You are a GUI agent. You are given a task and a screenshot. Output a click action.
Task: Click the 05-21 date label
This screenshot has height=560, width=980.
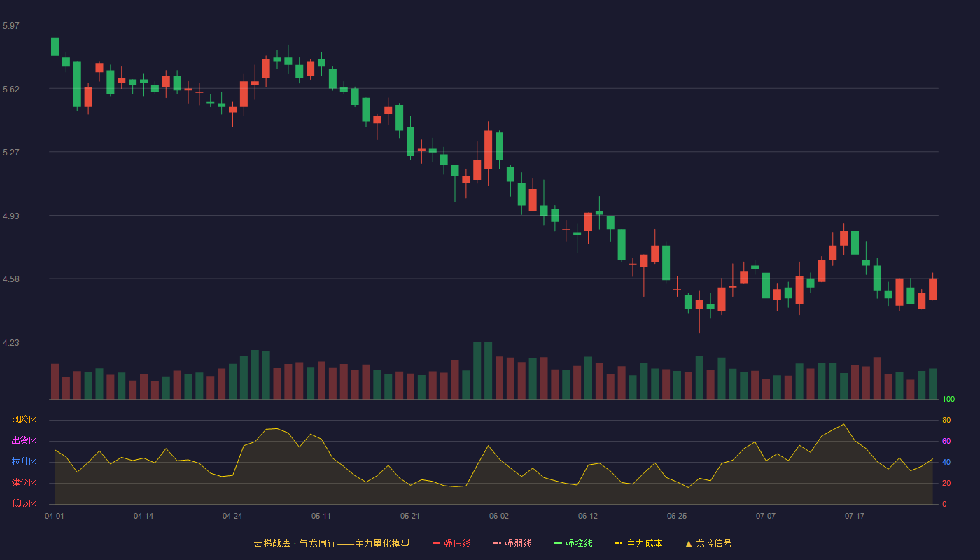[410, 516]
